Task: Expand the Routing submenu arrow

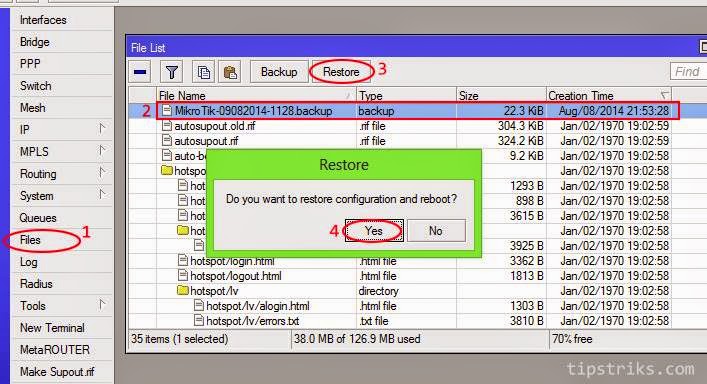Action: coord(102,173)
